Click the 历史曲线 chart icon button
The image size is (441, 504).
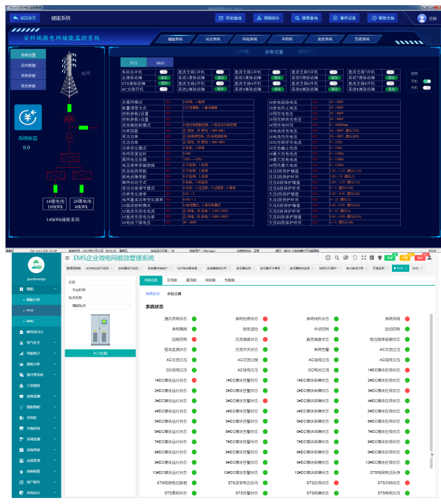coord(229,18)
